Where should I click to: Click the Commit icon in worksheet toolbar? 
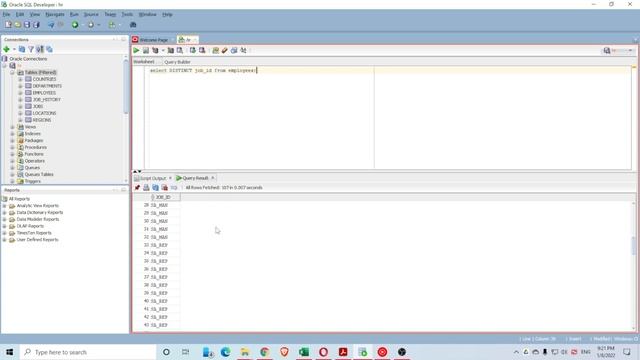click(193, 50)
